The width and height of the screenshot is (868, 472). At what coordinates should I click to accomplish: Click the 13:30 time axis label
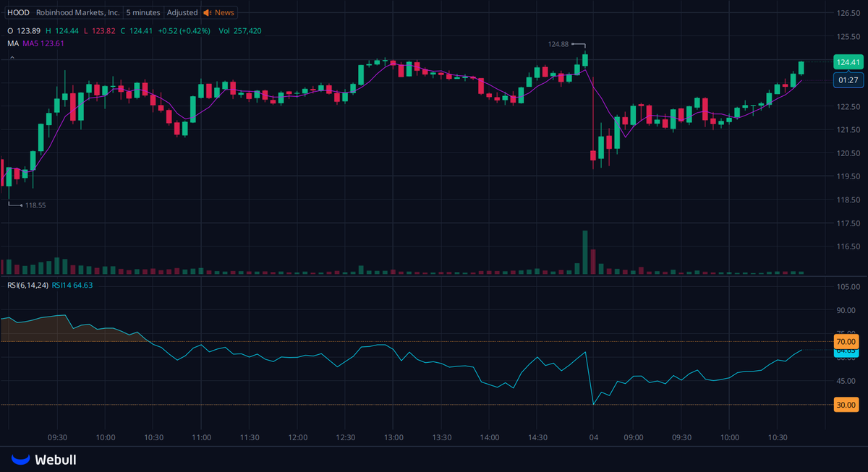[x=442, y=437]
